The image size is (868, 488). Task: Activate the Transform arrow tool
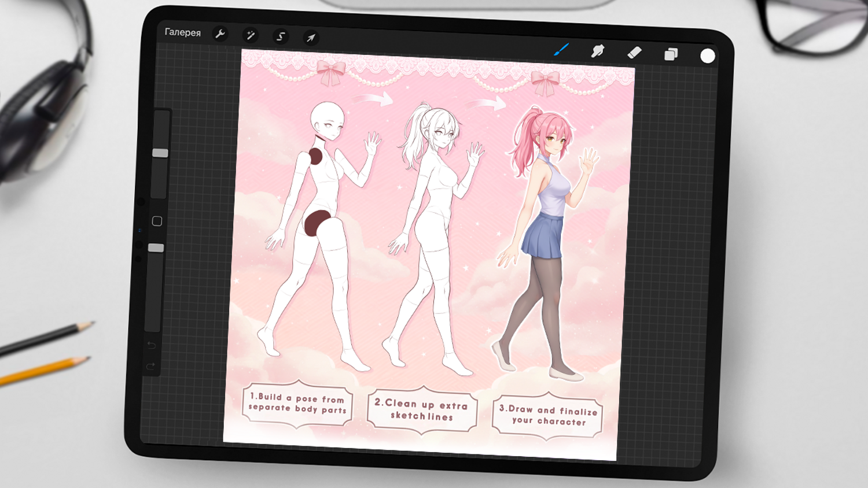[x=311, y=38]
